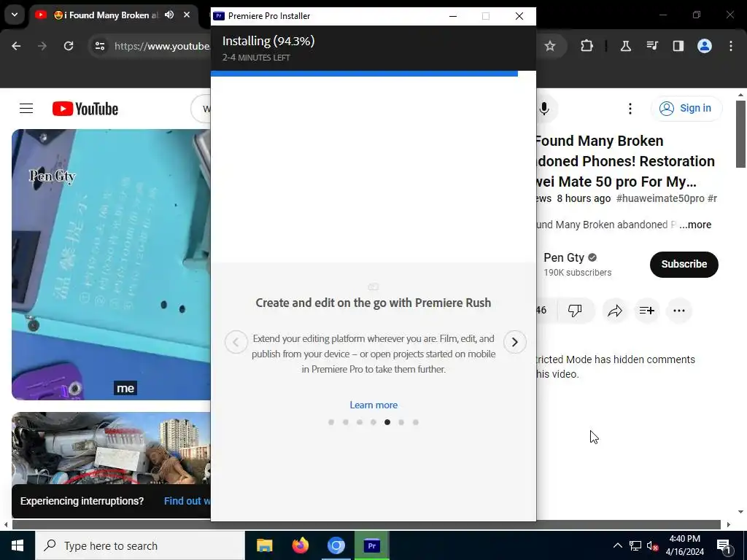Dislike the video with thumbs-down icon
This screenshot has width=747, height=560.
coord(575,311)
